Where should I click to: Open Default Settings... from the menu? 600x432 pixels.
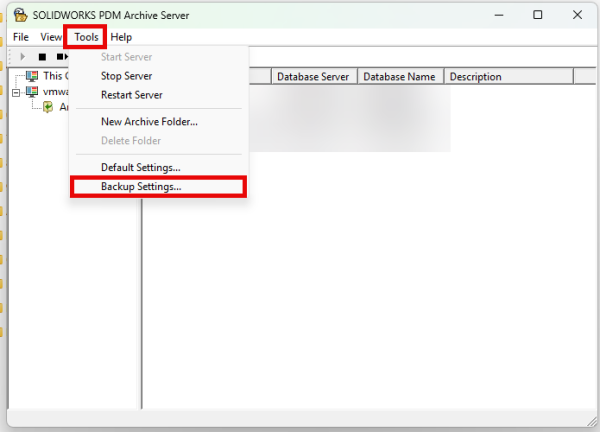pos(159,168)
